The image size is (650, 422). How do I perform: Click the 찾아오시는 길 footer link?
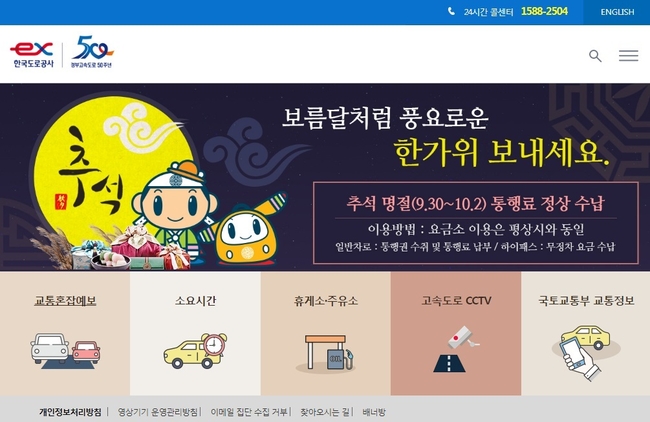coord(325,412)
